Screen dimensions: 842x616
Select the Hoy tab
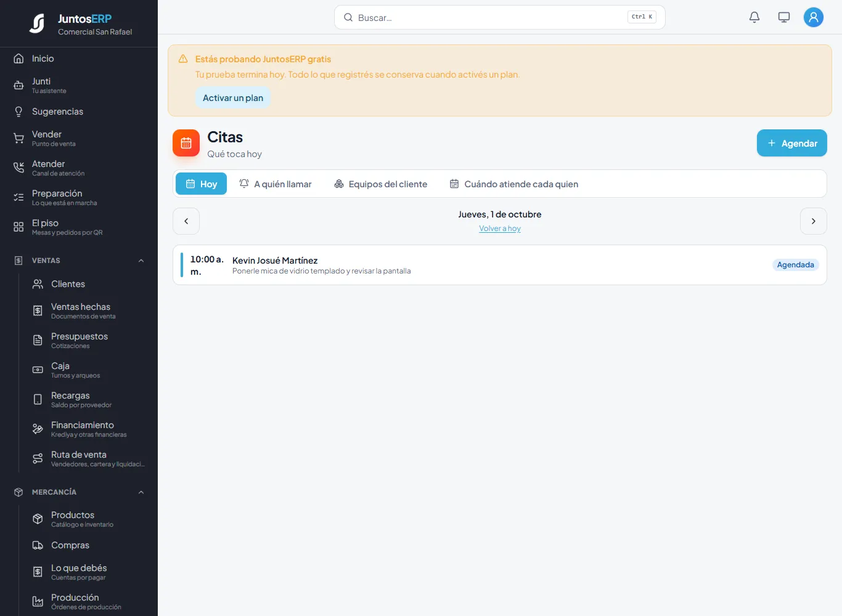[x=202, y=184]
